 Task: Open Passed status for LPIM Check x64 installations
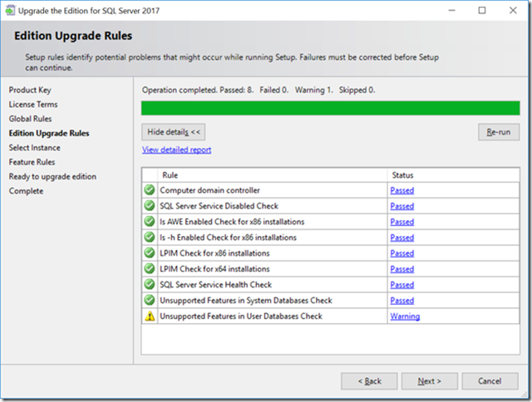pyautogui.click(x=402, y=269)
